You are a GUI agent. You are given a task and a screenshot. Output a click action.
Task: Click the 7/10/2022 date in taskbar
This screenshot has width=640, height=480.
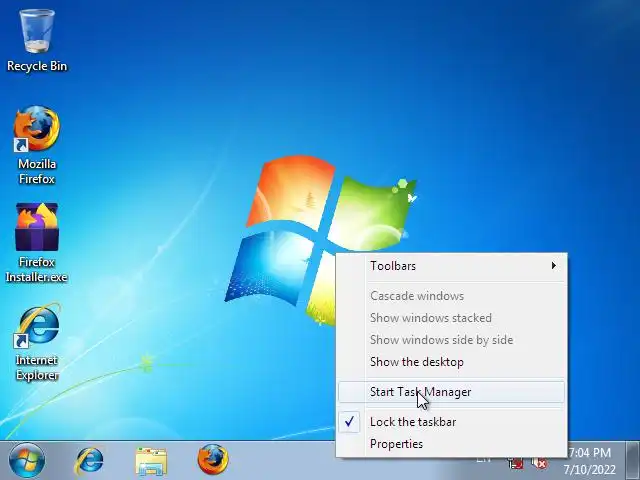click(590, 470)
